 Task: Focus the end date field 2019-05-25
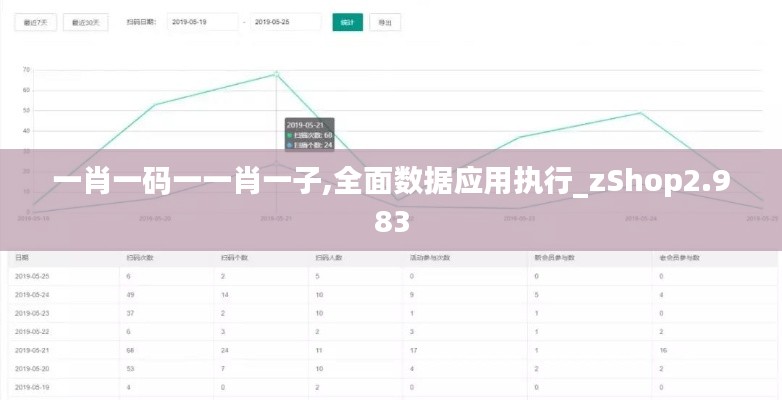pos(286,22)
